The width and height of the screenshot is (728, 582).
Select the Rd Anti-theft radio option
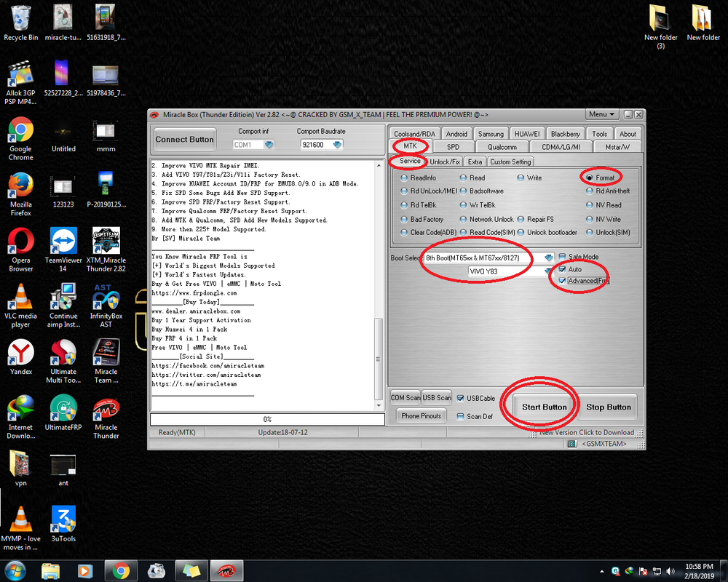click(608, 191)
